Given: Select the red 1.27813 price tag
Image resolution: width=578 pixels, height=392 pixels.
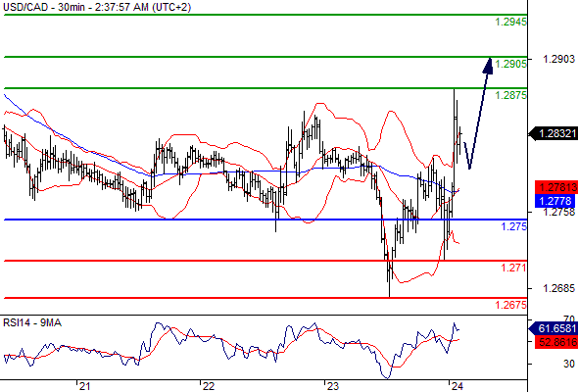Looking at the screenshot, I should 556,187.
